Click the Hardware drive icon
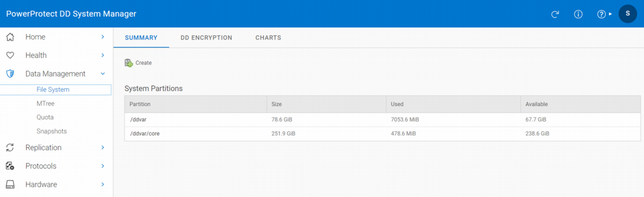 [10, 185]
